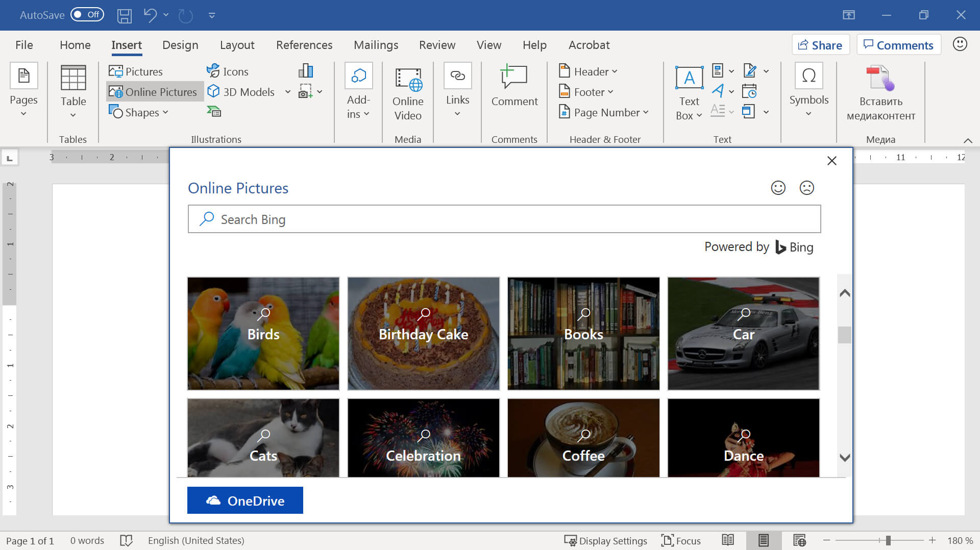Click the Search Bing input field

click(504, 219)
